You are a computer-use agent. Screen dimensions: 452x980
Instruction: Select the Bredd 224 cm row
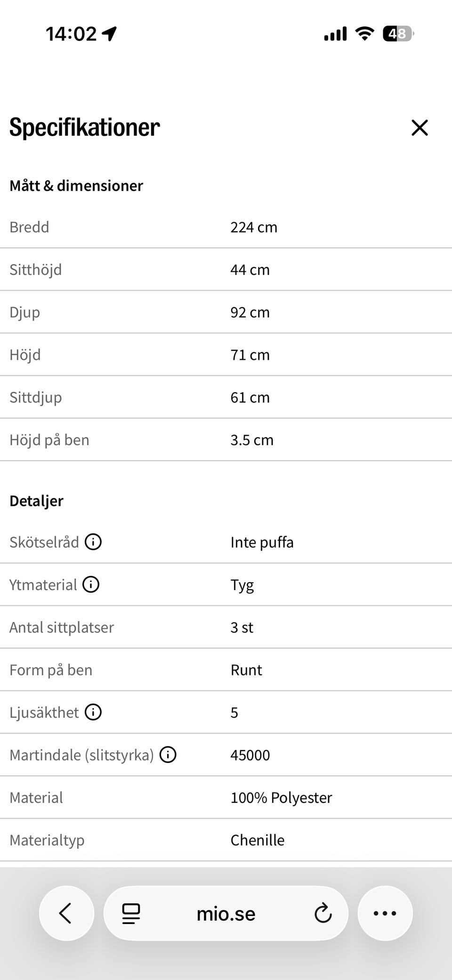[x=226, y=227]
